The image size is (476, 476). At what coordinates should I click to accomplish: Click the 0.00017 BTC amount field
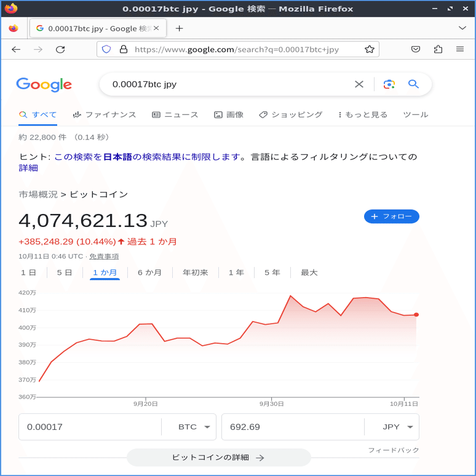(x=90, y=427)
